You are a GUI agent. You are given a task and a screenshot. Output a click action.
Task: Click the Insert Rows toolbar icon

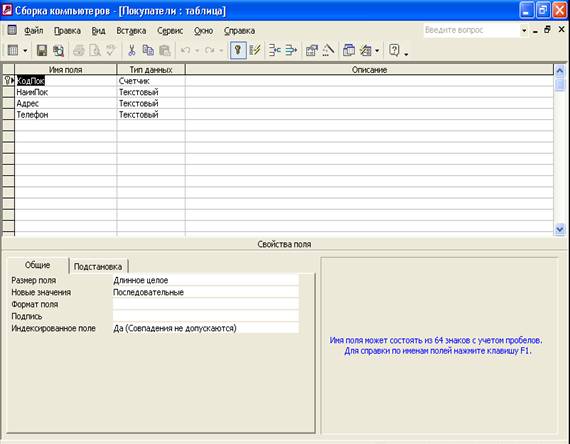[274, 50]
